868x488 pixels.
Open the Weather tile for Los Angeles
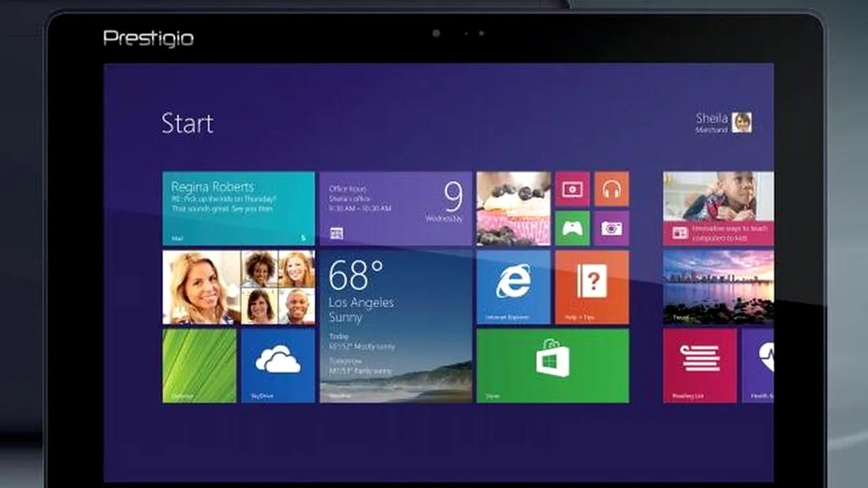coord(396,327)
